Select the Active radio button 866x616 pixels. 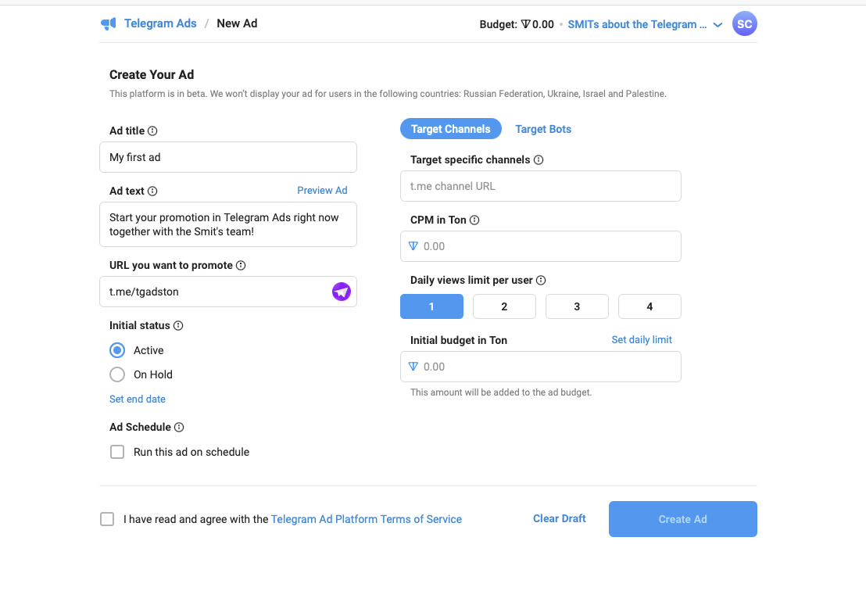117,350
